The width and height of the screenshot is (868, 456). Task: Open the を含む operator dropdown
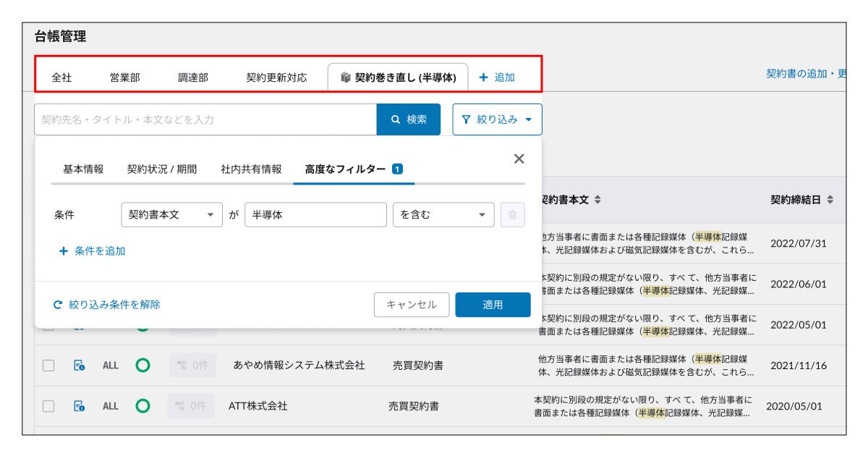click(x=443, y=214)
